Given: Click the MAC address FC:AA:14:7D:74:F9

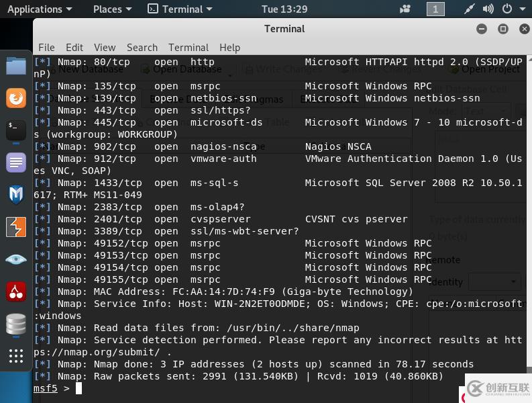Looking at the screenshot, I should (223, 292).
